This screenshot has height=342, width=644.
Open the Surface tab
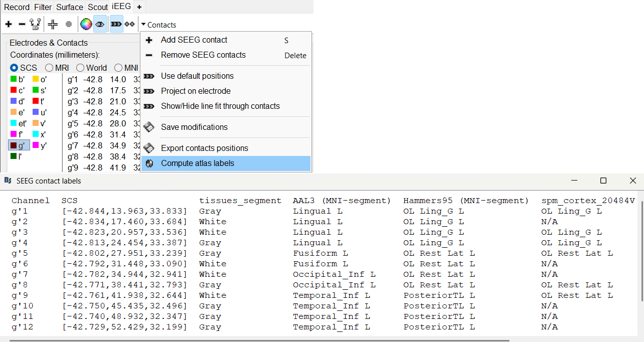70,7
